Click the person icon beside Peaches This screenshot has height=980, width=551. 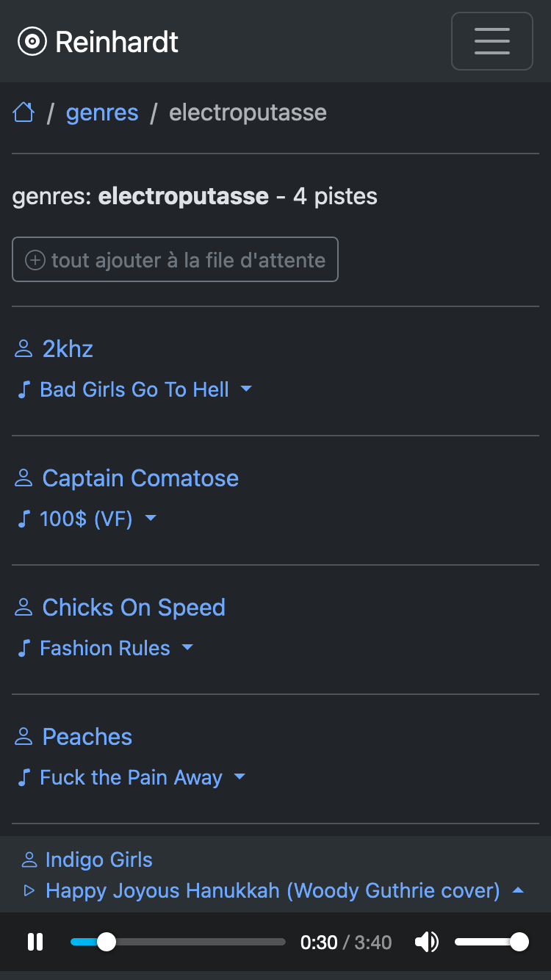(24, 737)
